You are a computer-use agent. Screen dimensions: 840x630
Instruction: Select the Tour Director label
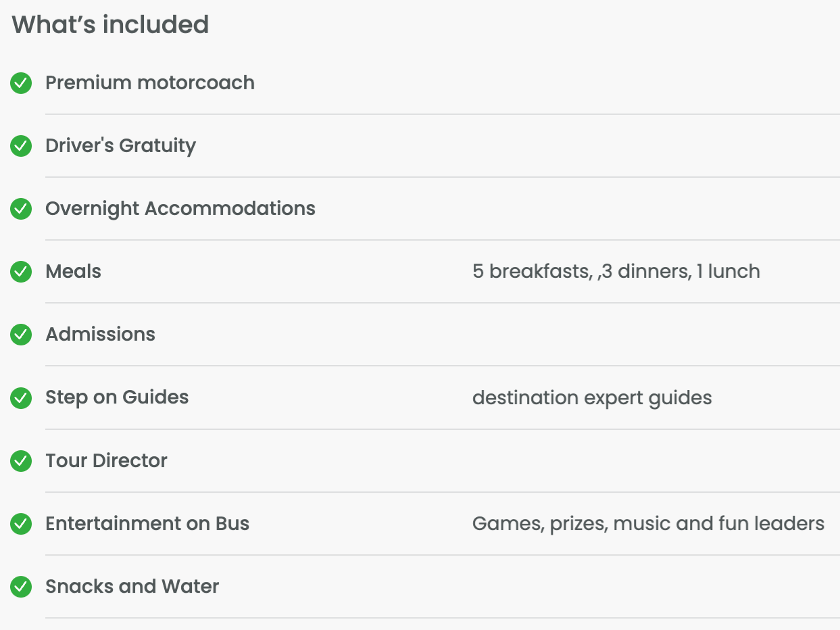point(106,461)
